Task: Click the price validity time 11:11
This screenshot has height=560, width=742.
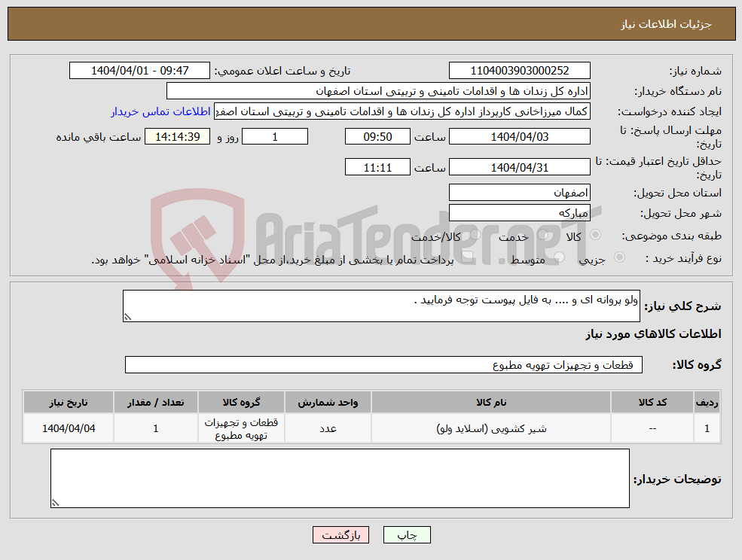Action: tap(377, 167)
